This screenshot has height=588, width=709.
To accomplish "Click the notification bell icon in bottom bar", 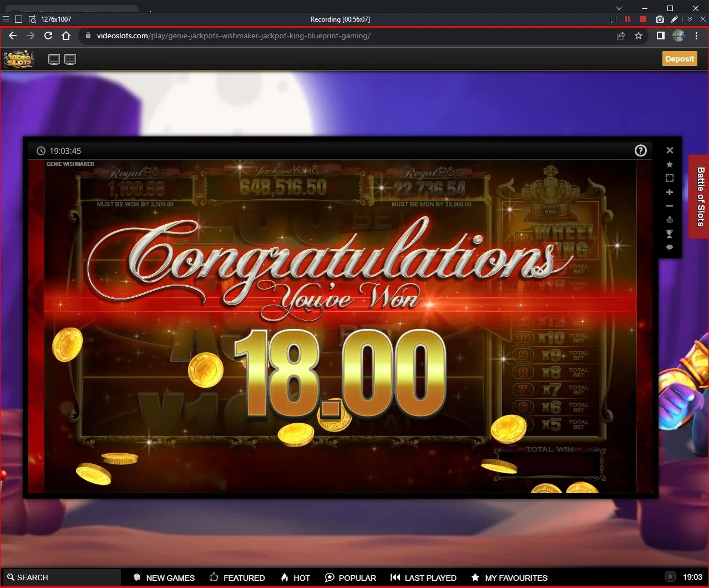I will pyautogui.click(x=670, y=577).
